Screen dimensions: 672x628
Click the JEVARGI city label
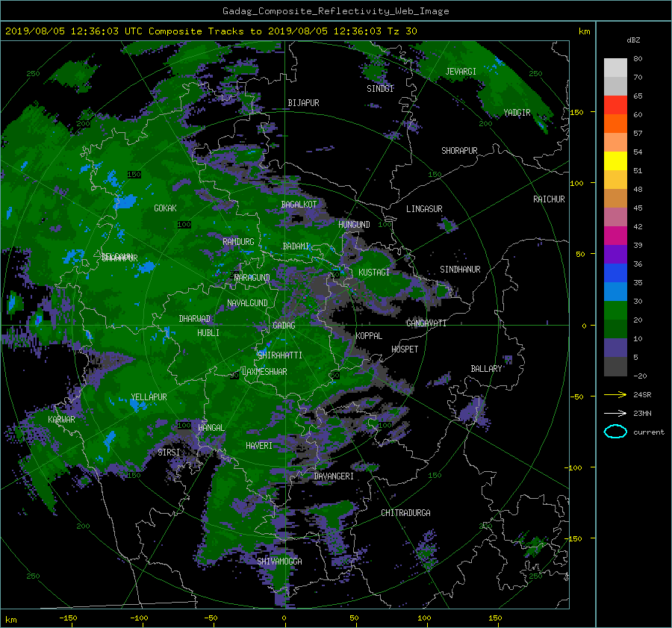coord(461,72)
